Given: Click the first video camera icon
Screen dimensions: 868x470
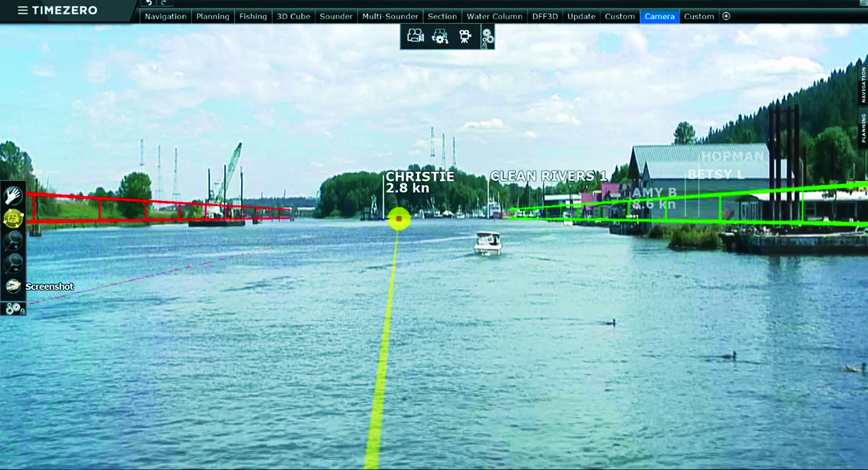Looking at the screenshot, I should (415, 36).
